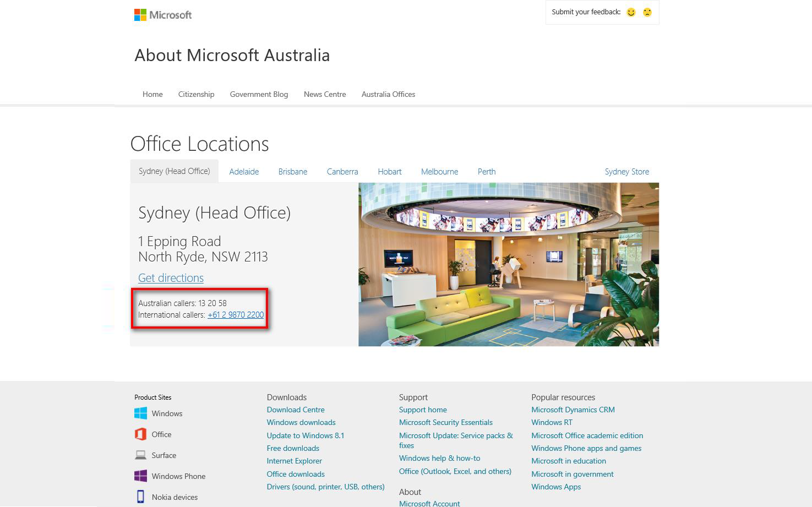Image resolution: width=812 pixels, height=507 pixels.
Task: Switch to the Sydney Store tab
Action: pyautogui.click(x=627, y=172)
